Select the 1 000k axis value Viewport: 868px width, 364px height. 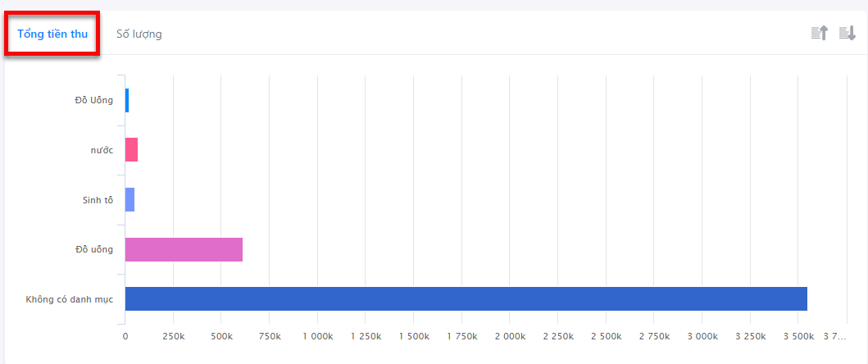click(318, 336)
